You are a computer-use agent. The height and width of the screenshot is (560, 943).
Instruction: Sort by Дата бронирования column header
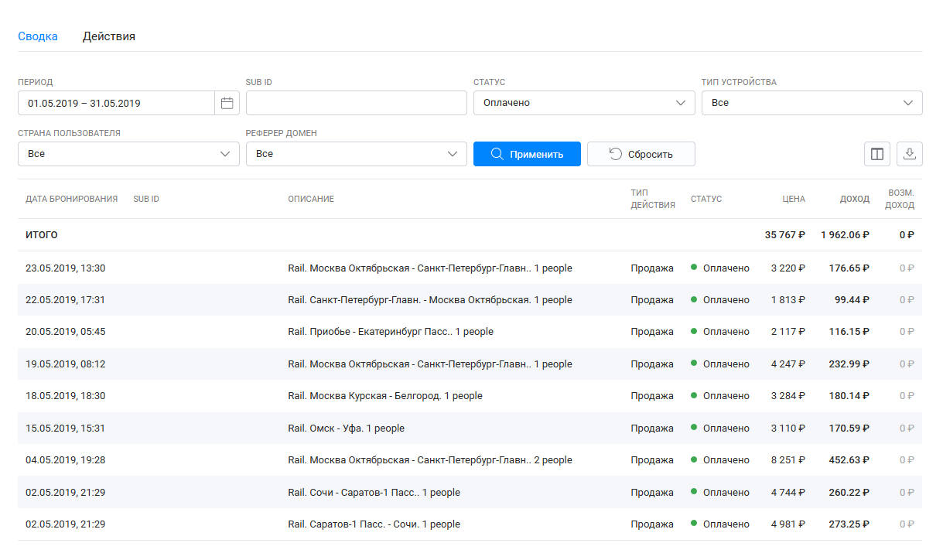click(x=71, y=199)
